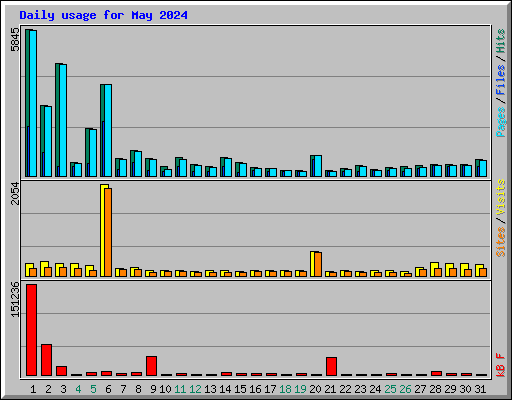This screenshot has width=512, height=400.
Task: Select the day 2 red KB bar
Action: click(46, 360)
